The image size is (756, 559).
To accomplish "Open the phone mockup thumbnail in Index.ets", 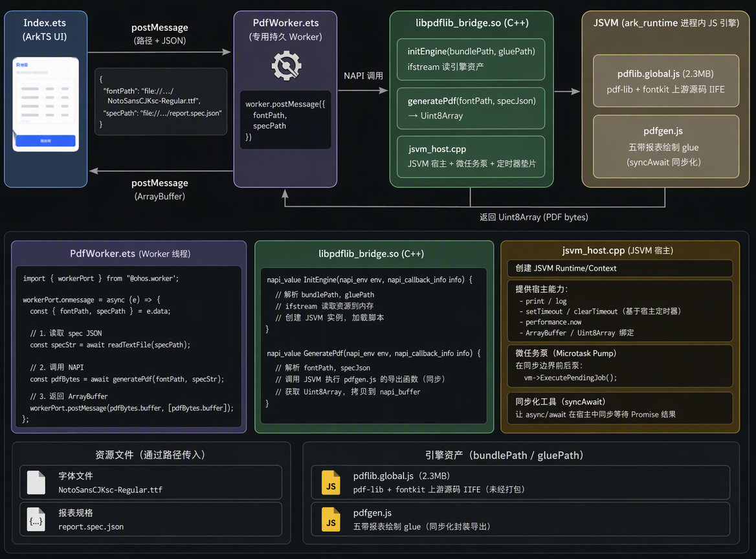I will click(x=46, y=104).
